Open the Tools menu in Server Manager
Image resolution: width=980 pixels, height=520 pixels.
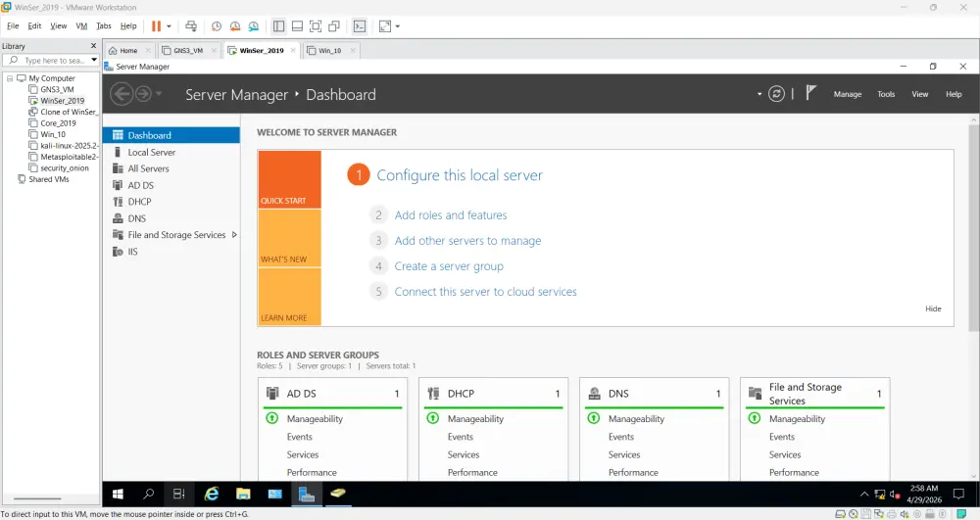pyautogui.click(x=886, y=94)
